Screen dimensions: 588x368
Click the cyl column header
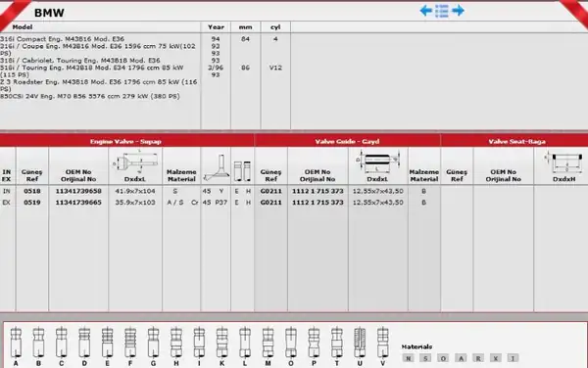tap(275, 27)
